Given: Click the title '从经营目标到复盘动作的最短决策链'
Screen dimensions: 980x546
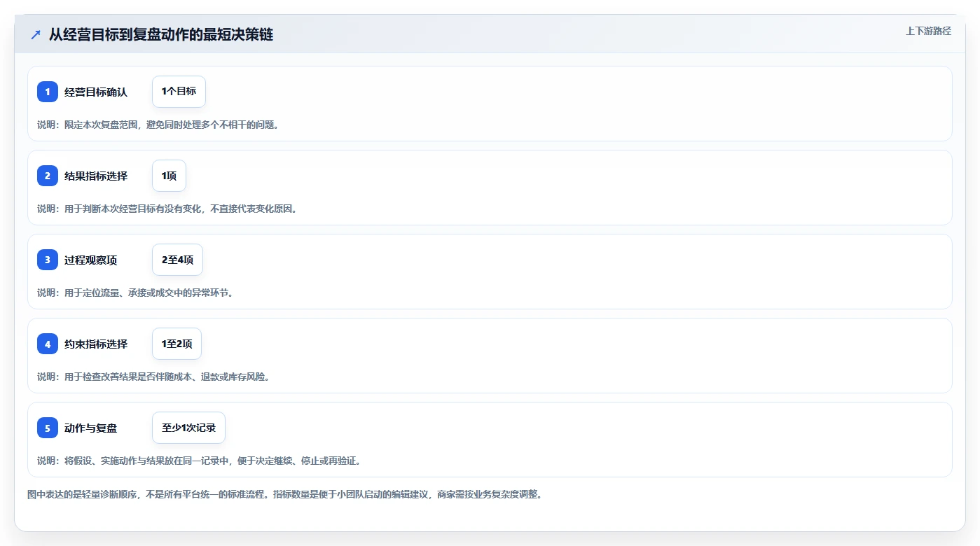Looking at the screenshot, I should click(x=161, y=34).
